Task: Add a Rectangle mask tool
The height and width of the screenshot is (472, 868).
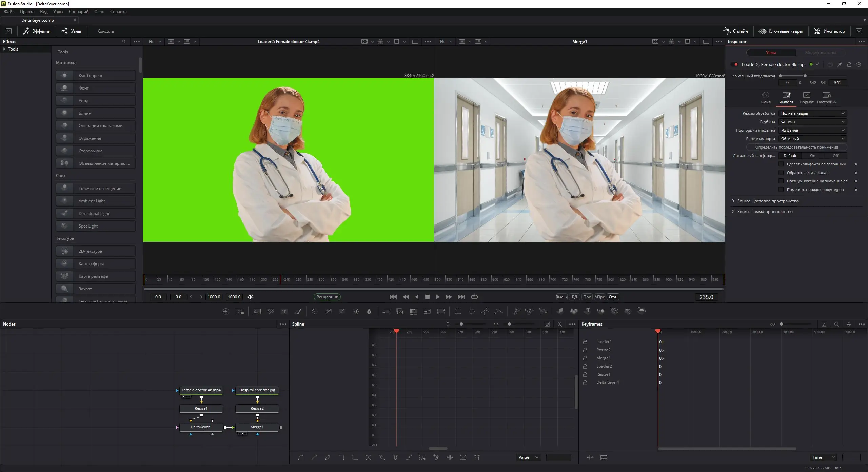Action: pos(458,311)
